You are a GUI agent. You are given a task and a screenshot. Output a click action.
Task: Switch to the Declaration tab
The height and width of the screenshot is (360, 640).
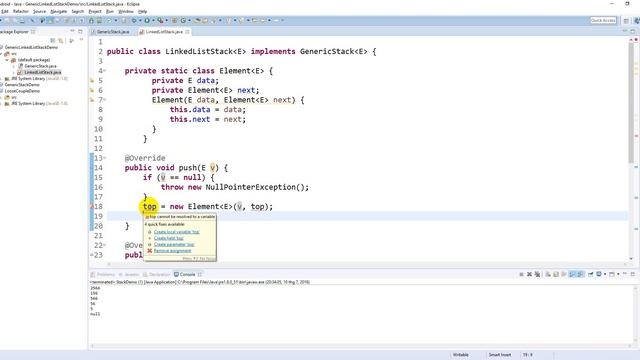157,274
